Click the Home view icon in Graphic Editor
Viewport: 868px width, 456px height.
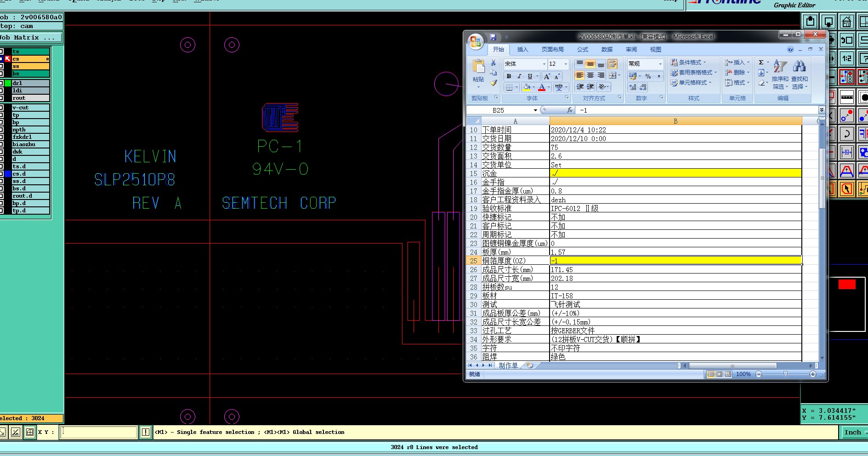click(846, 22)
